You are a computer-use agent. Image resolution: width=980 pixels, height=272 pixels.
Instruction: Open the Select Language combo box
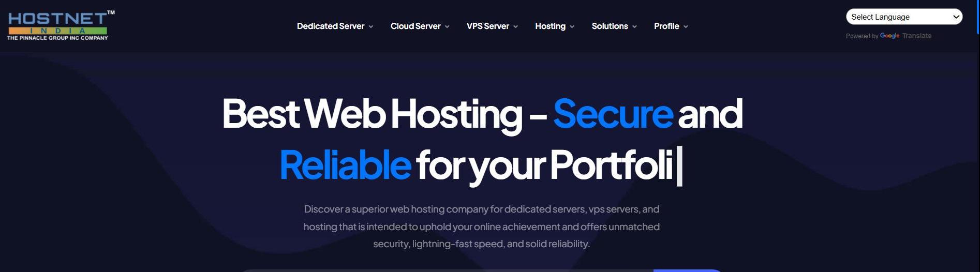click(904, 17)
